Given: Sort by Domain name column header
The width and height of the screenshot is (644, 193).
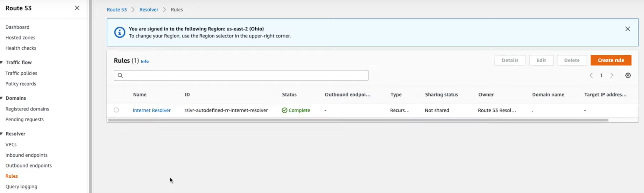Looking at the screenshot, I should click(548, 94).
